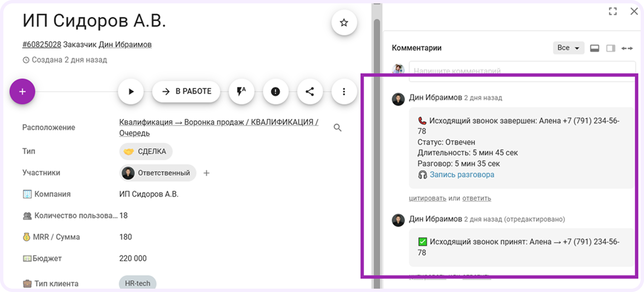Expand the purple plus button

22,91
